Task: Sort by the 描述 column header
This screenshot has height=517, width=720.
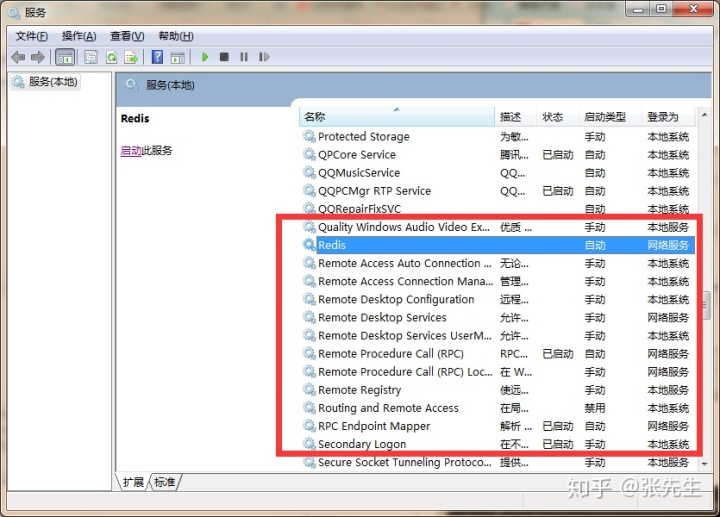Action: click(x=515, y=117)
